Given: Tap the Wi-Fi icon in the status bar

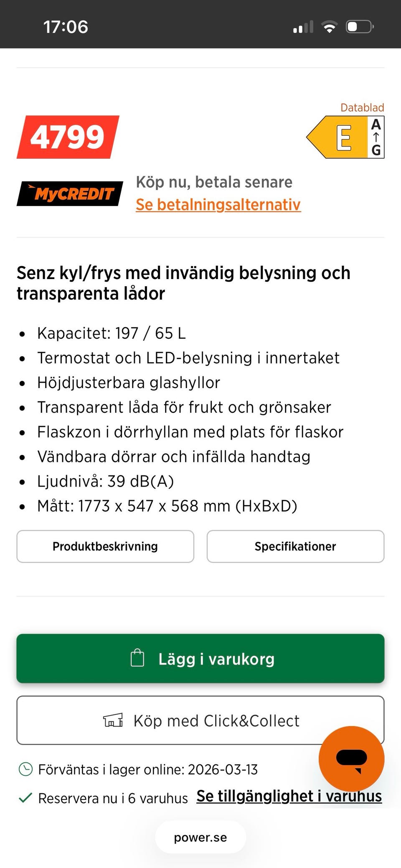Looking at the screenshot, I should pyautogui.click(x=330, y=27).
